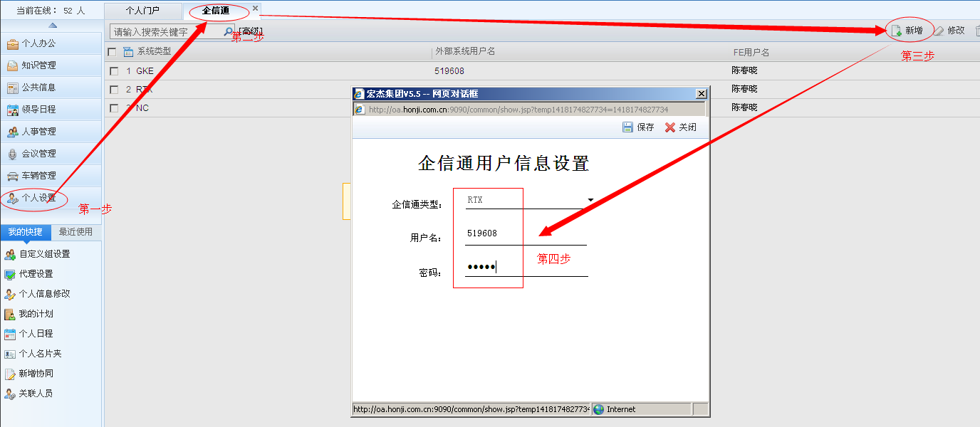The image size is (980, 427).
Task: Switch to the 个人门户 tab
Action: pos(142,11)
